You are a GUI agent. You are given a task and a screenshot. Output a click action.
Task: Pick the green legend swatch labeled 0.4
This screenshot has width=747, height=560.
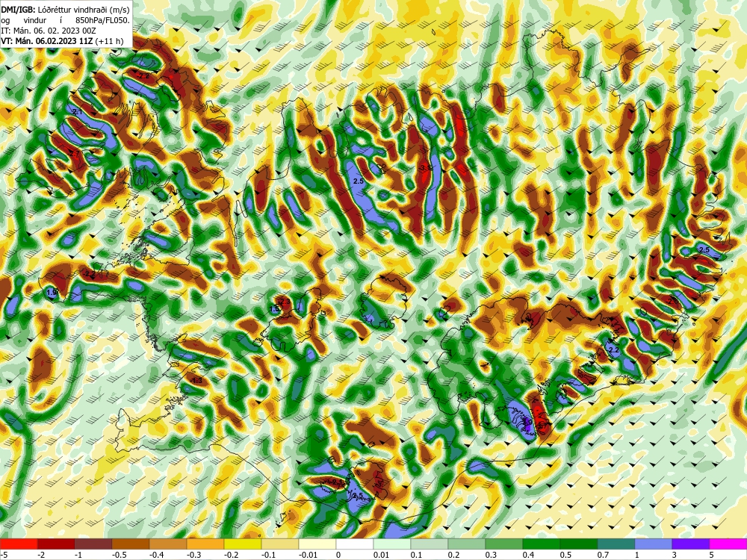541,544
